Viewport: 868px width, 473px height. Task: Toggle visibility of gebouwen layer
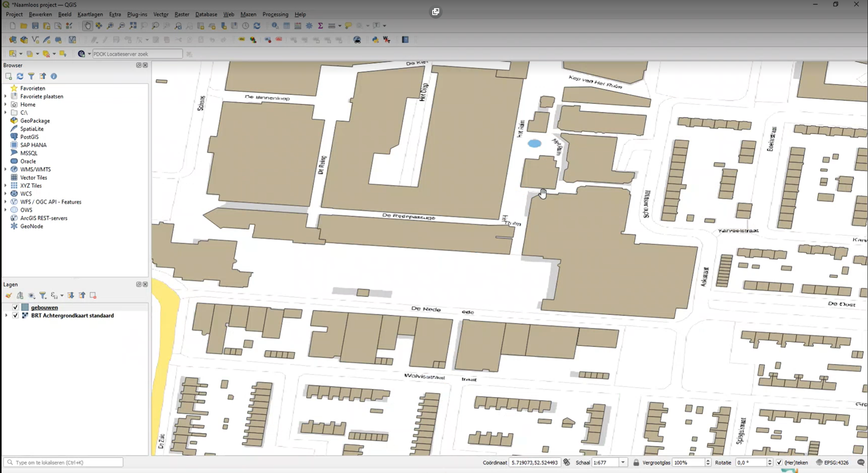click(16, 307)
